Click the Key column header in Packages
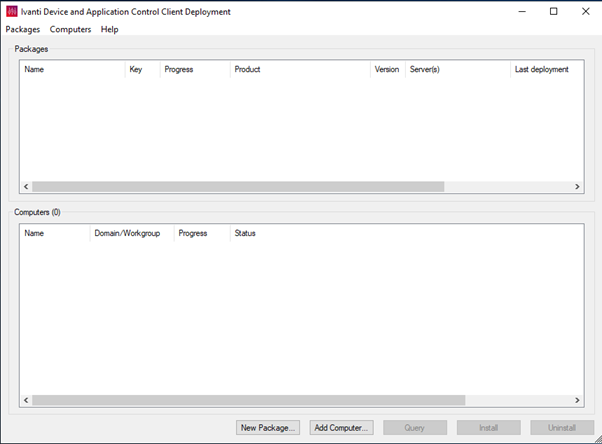602x444 pixels. point(142,70)
